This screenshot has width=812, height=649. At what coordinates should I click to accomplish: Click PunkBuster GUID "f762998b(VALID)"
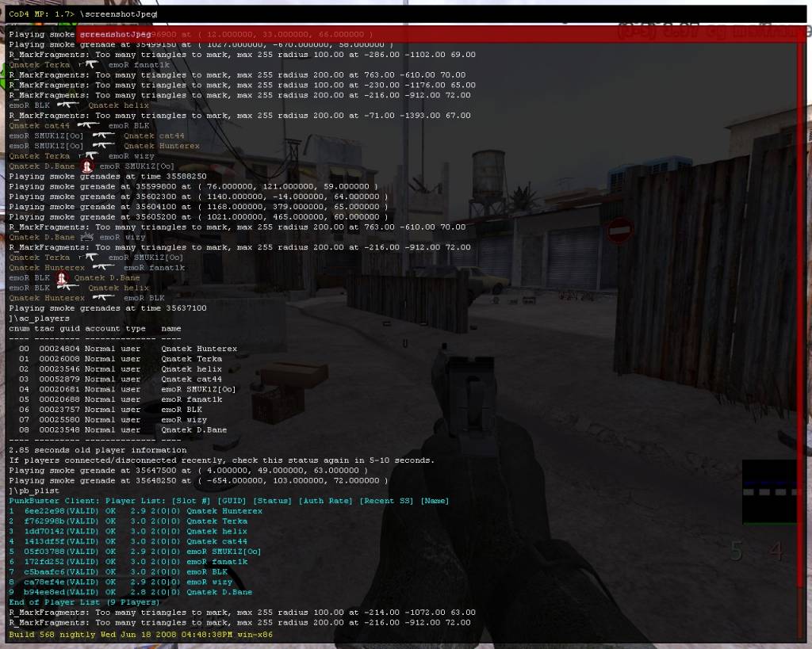(x=61, y=521)
